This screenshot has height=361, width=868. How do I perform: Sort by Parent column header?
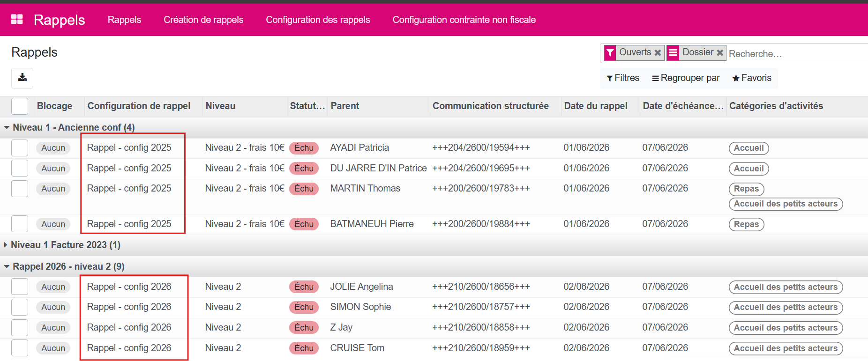click(345, 106)
